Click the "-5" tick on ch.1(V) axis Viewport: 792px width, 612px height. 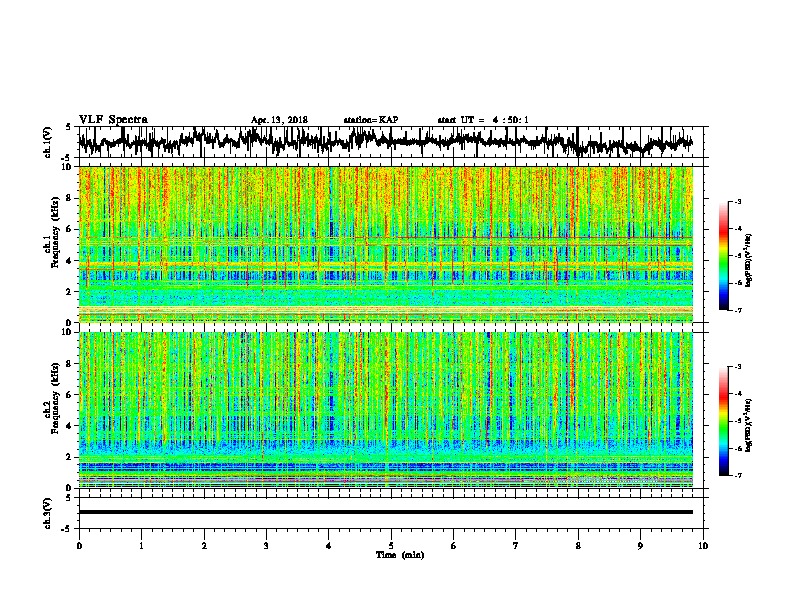pos(67,158)
